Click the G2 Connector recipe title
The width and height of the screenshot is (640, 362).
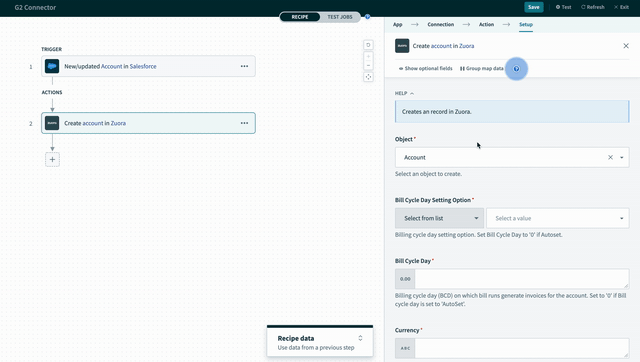35,7
